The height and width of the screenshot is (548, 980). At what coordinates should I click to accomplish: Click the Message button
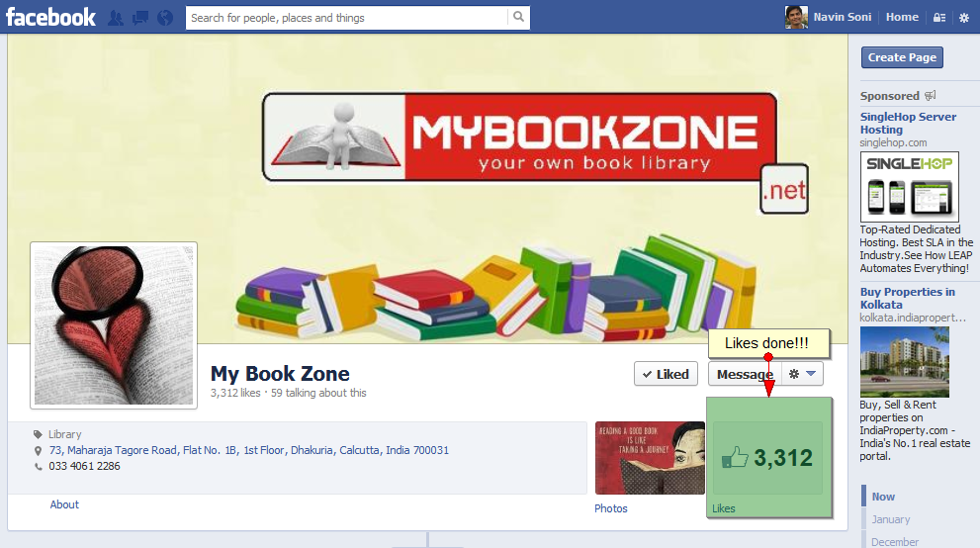pyautogui.click(x=745, y=374)
